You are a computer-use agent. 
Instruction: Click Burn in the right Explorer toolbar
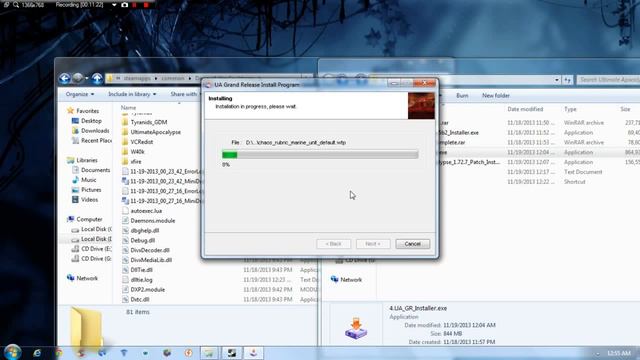point(462,96)
